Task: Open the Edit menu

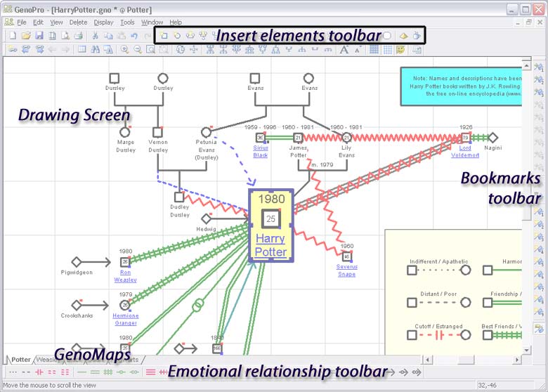Action: click(x=38, y=22)
